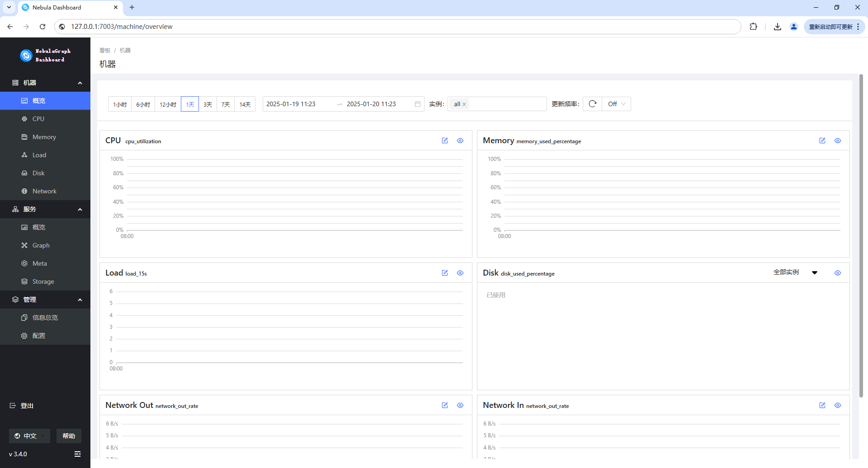This screenshot has height=468, width=868.
Task: Click 登出 to log out
Action: [x=22, y=406]
